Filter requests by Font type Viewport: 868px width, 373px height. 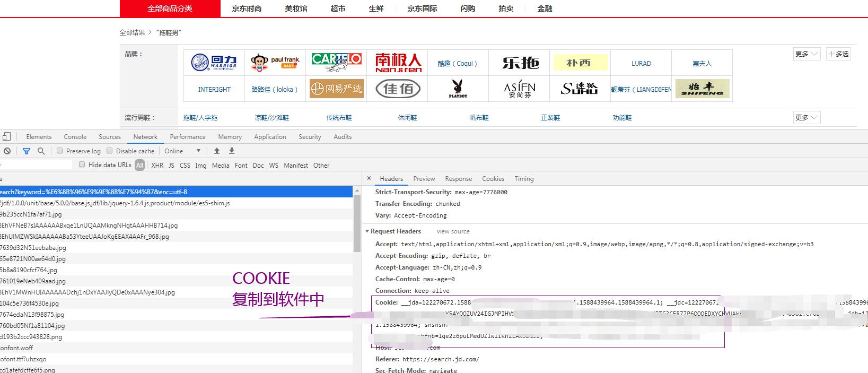point(241,166)
